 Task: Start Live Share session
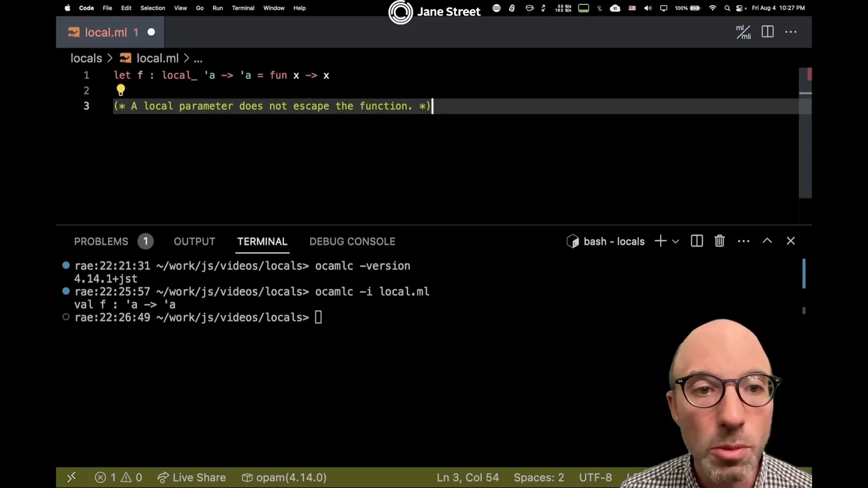tap(192, 477)
